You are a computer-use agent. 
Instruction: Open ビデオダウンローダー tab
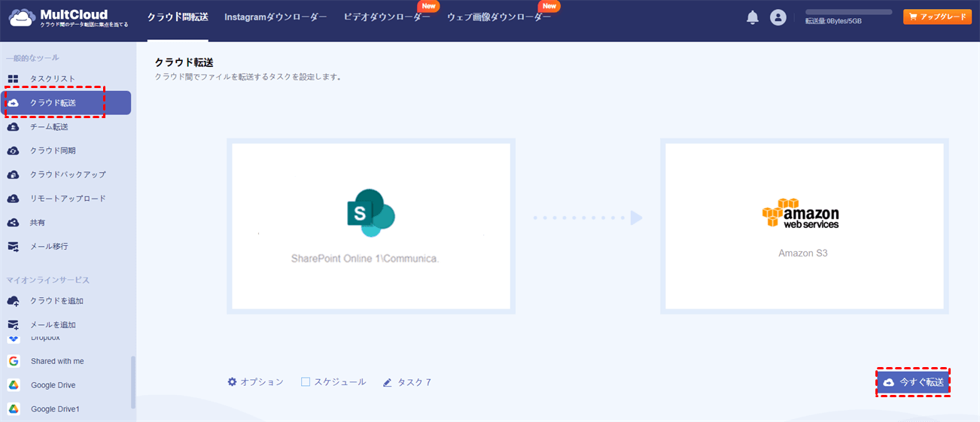point(387,17)
